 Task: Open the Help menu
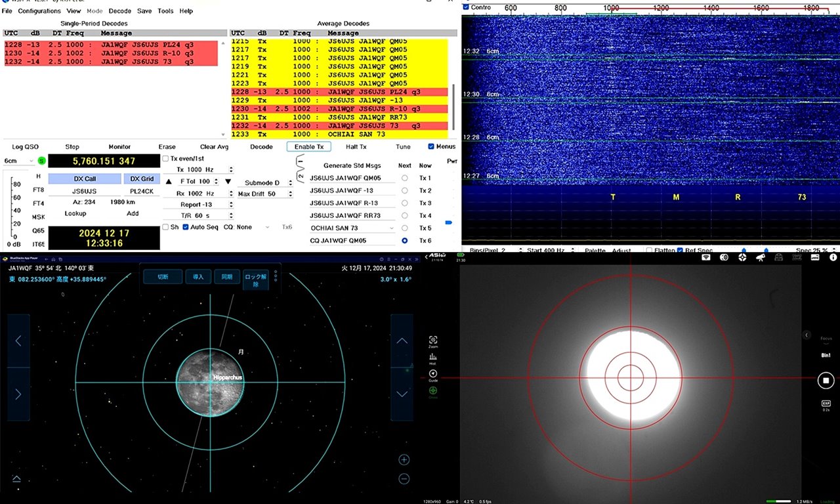coord(186,11)
